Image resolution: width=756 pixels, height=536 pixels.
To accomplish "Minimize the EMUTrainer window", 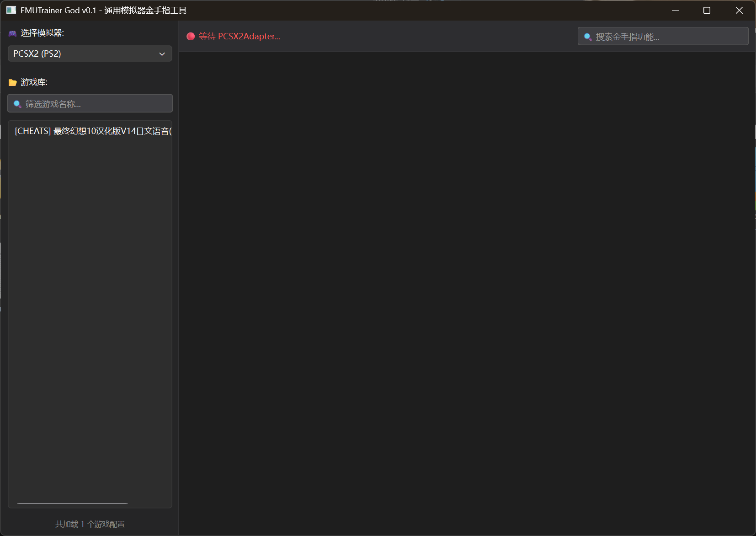I will (x=675, y=10).
